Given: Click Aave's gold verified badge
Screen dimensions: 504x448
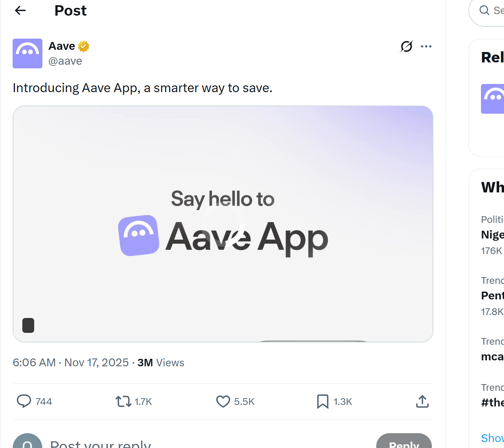Looking at the screenshot, I should 83,46.
